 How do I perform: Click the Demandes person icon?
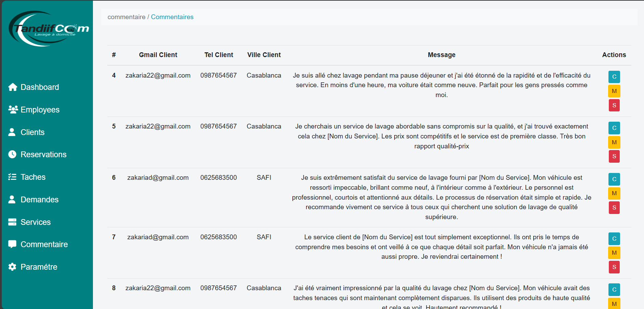point(12,199)
